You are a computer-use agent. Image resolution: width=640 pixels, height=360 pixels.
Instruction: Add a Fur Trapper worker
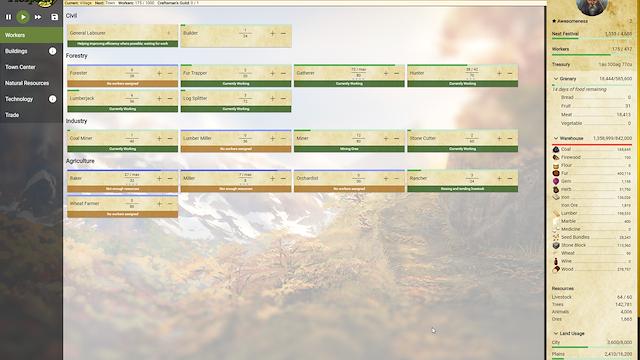272,73
